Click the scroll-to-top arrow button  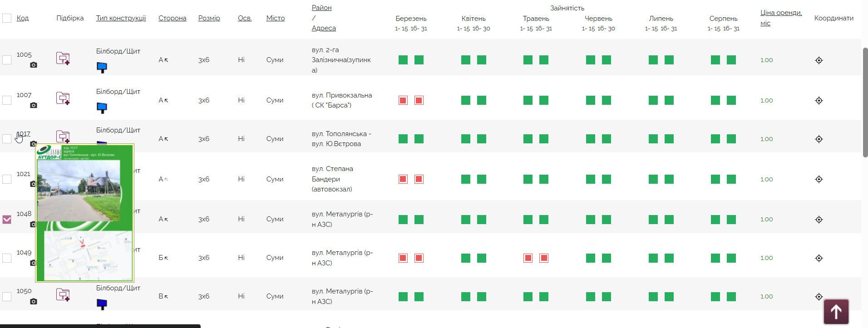click(x=836, y=312)
